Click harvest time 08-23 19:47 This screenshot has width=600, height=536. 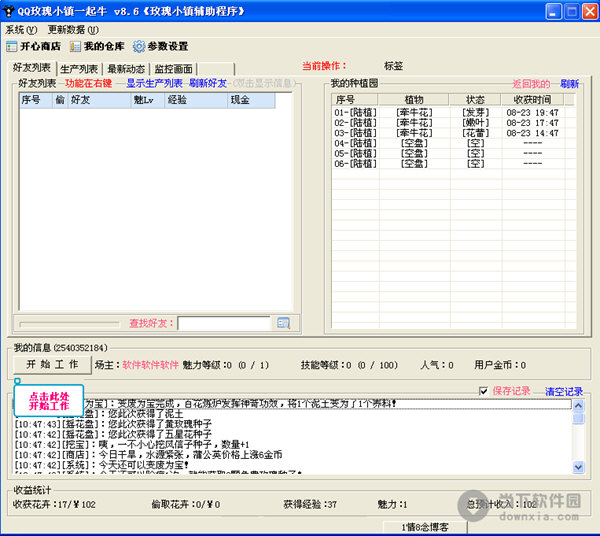coord(532,112)
